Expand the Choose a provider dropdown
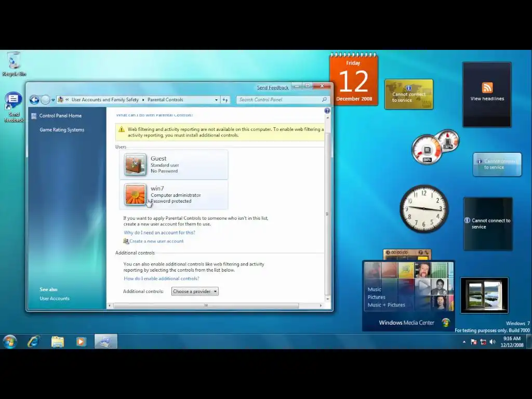Viewport: 532px width, 399px height. click(x=195, y=291)
